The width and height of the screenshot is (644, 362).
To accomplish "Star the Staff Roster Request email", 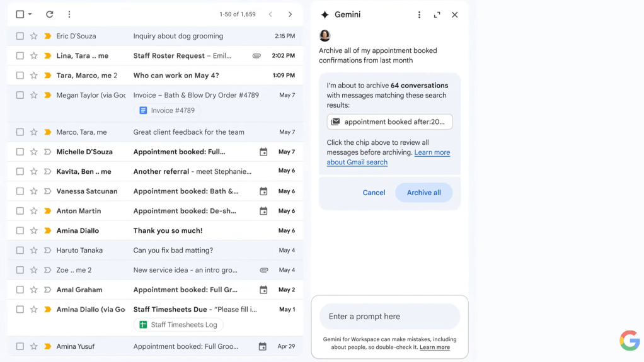I will [x=33, y=56].
